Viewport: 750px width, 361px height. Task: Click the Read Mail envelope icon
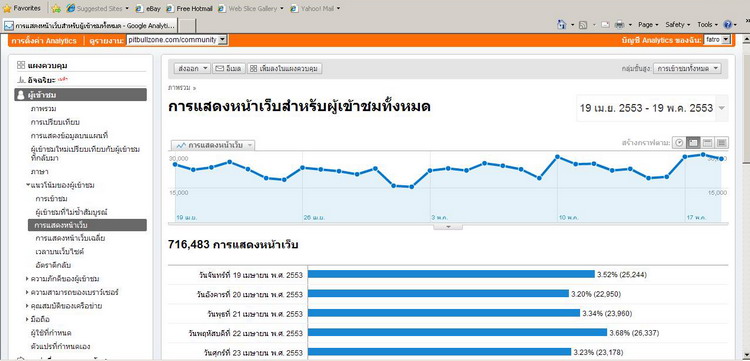[605, 24]
